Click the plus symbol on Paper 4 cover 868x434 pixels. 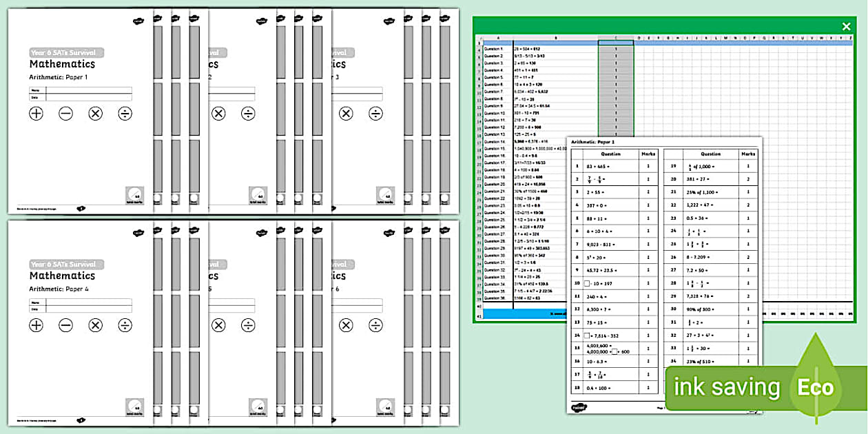(36, 325)
